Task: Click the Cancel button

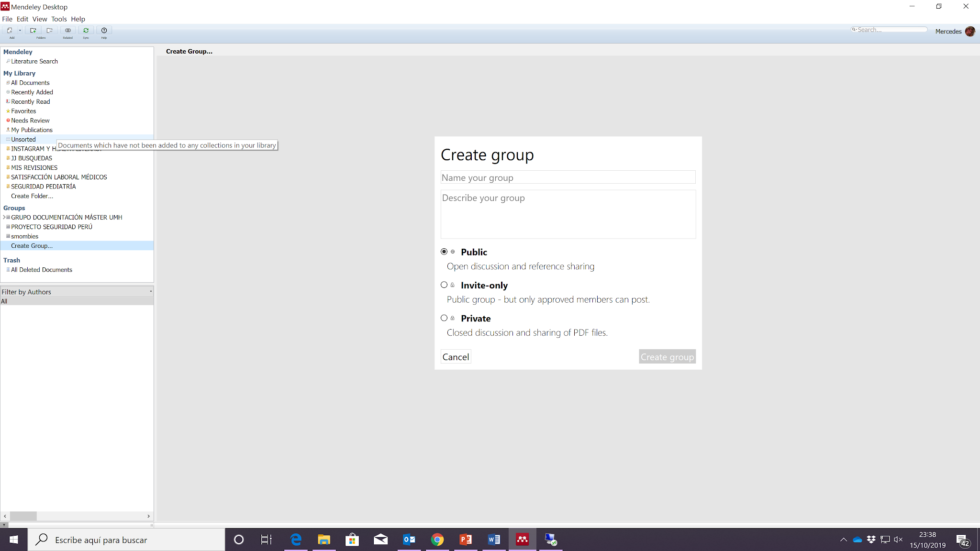Action: (456, 357)
